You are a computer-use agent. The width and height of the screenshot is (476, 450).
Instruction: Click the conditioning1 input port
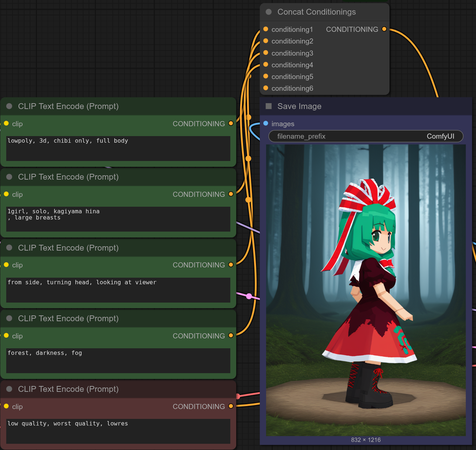266,29
